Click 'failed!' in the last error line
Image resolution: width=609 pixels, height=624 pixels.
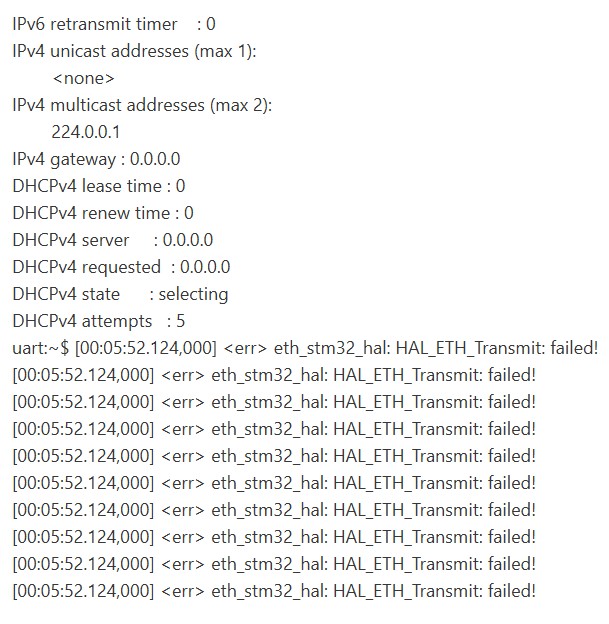tap(512, 591)
